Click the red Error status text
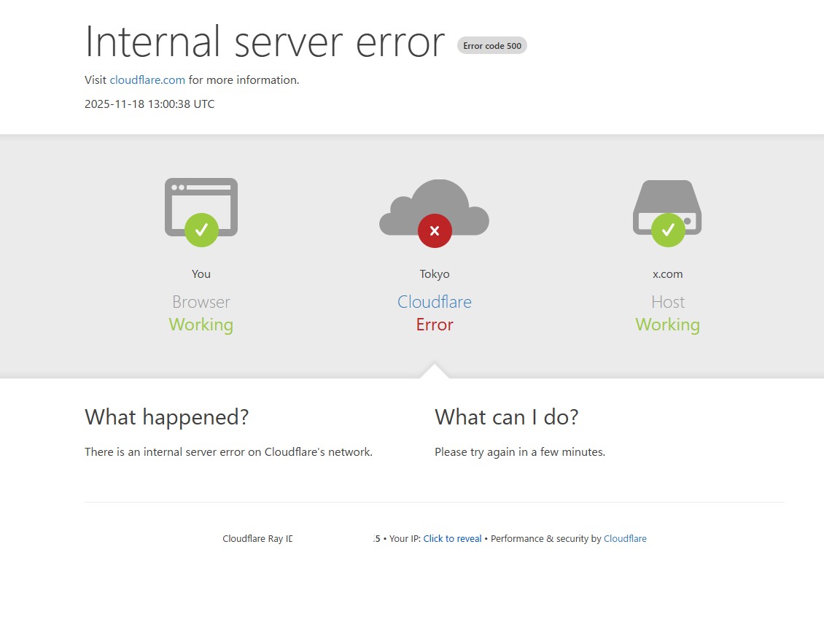The image size is (824, 644). pos(435,325)
